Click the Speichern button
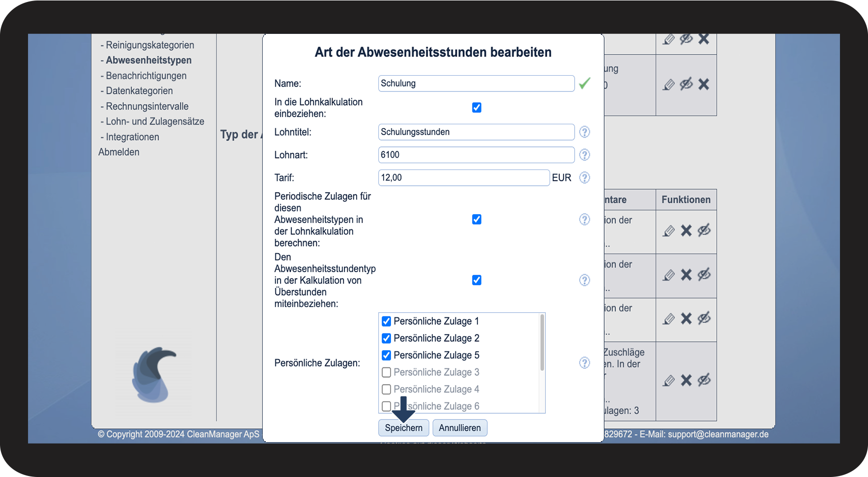Viewport: 868px width, 477px height. (x=404, y=428)
